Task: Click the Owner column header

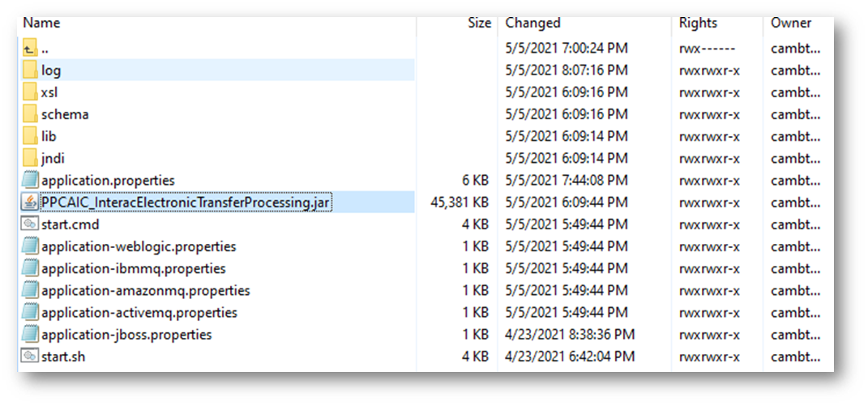Action: coord(791,23)
